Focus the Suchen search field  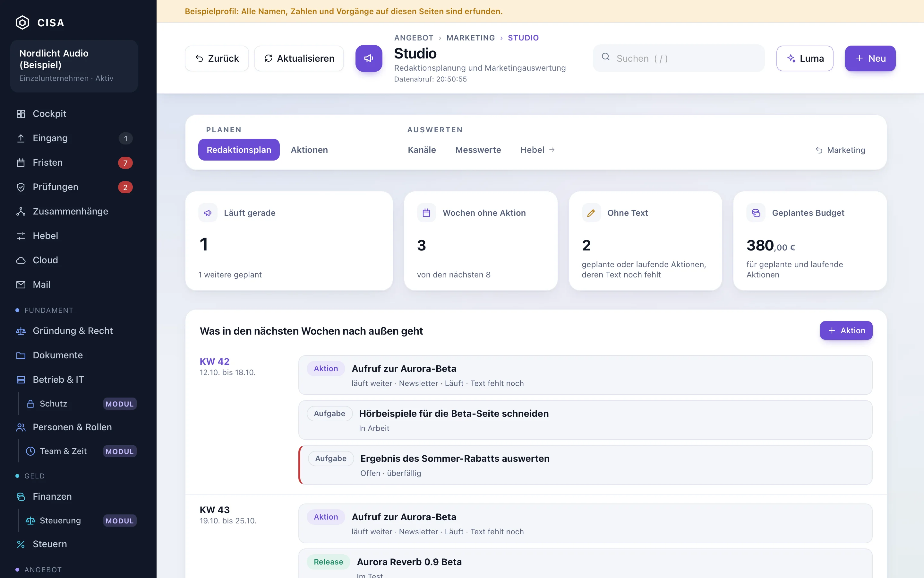(679, 58)
